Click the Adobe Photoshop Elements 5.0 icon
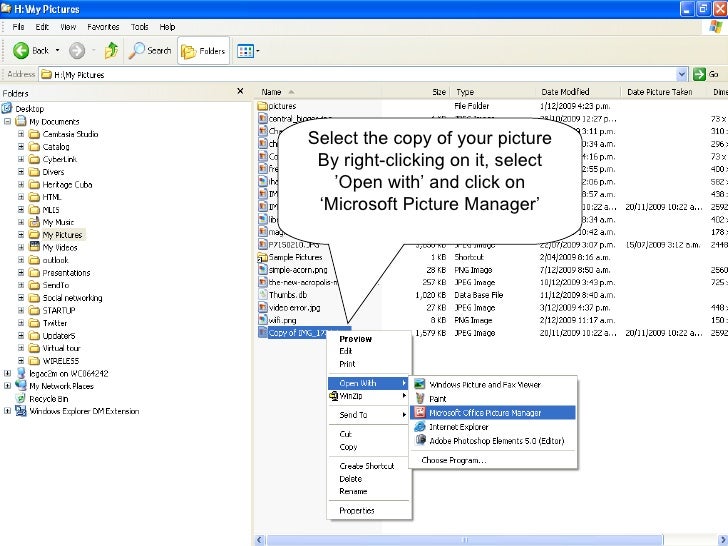728x546 pixels. (420, 440)
